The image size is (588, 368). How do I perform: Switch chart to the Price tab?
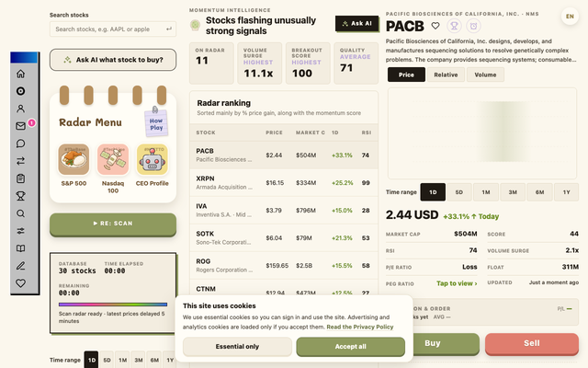[406, 75]
